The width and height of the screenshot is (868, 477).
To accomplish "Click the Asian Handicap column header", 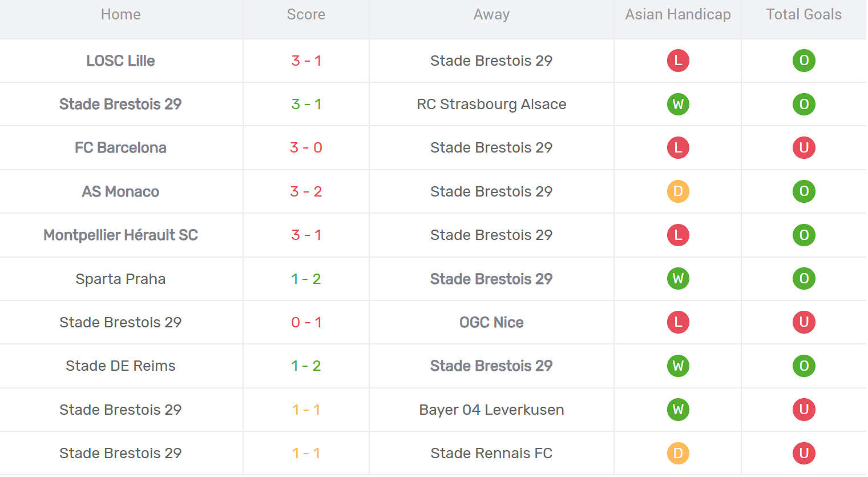I will (678, 14).
